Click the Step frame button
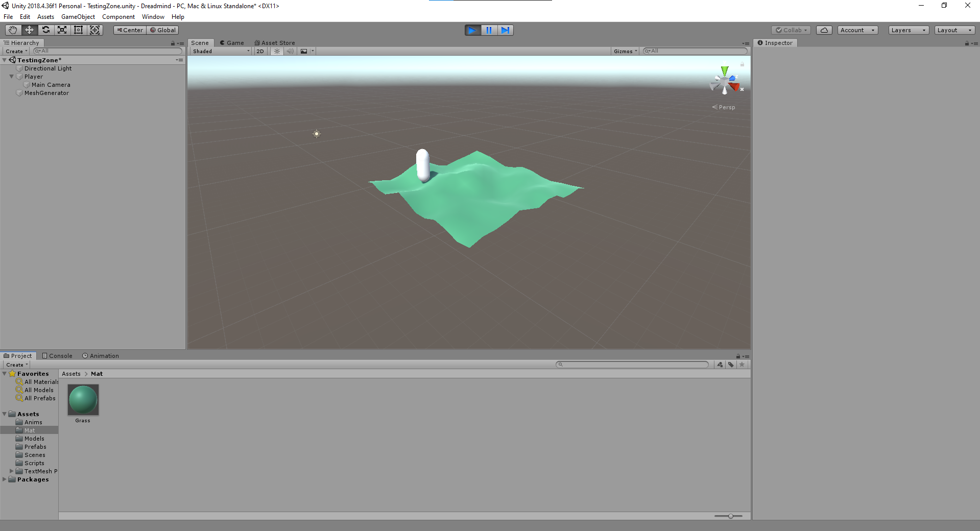Viewport: 980px width, 531px height. pos(505,30)
